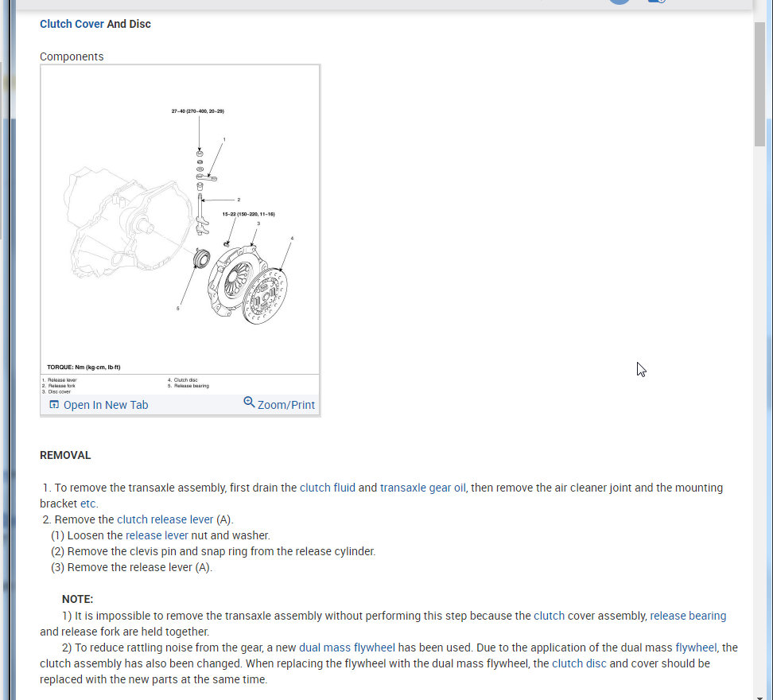This screenshot has width=773, height=700.
Task: Click the Zoom/Print link
Action: [286, 405]
